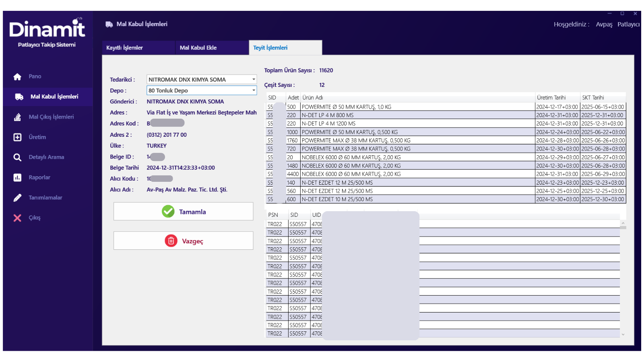Click the green checkmark icon on Tamamla
Screen dimensions: 644x362
[168, 211]
